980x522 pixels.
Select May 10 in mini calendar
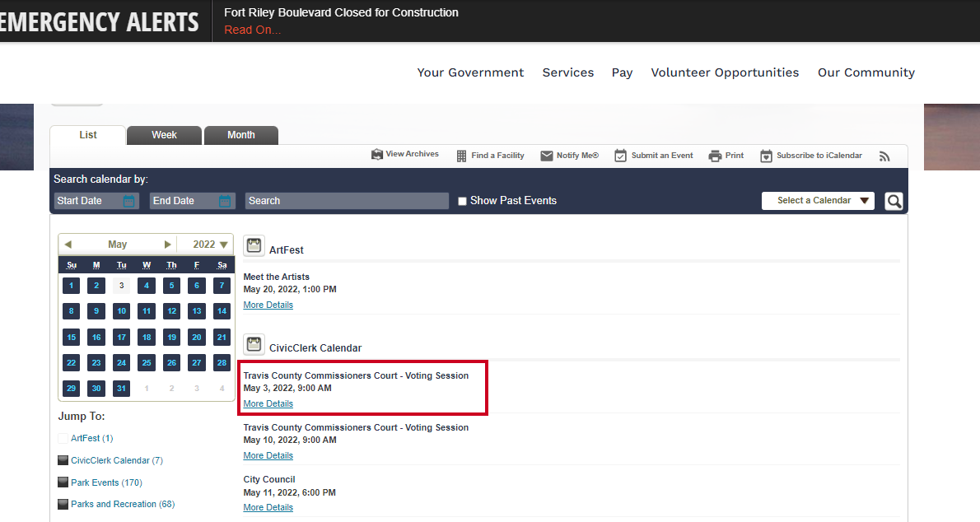pyautogui.click(x=121, y=311)
